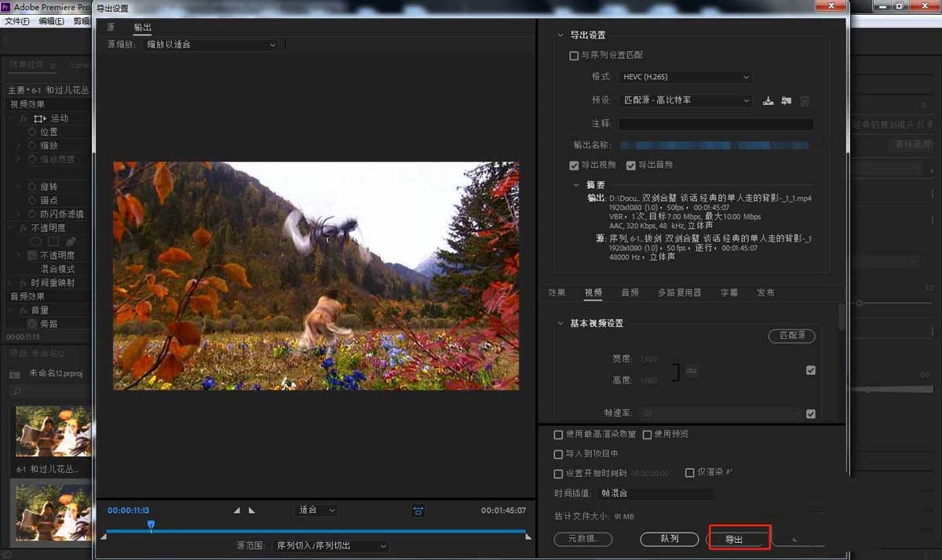Uncheck the 导出音频 checkbox
The height and width of the screenshot is (560, 942).
coord(631,165)
